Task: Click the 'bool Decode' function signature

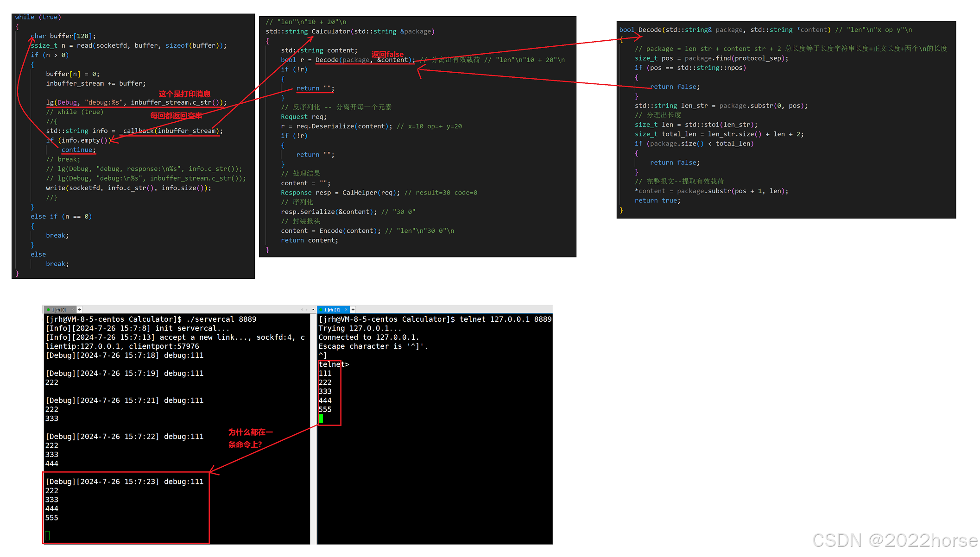Action: [x=725, y=30]
